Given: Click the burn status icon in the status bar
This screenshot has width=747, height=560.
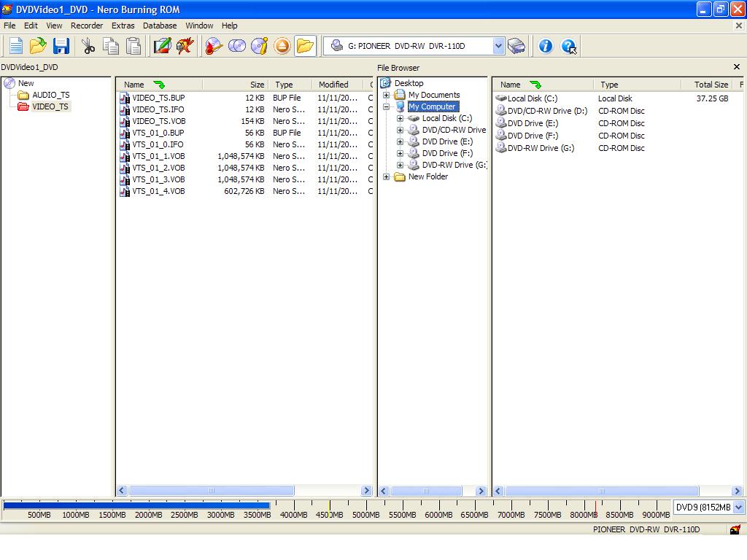Looking at the screenshot, I should tap(735, 529).
